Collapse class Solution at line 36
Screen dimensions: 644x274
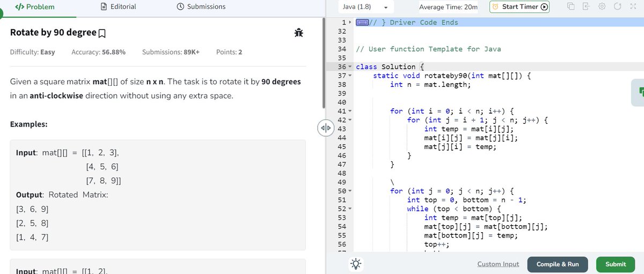tap(350, 66)
